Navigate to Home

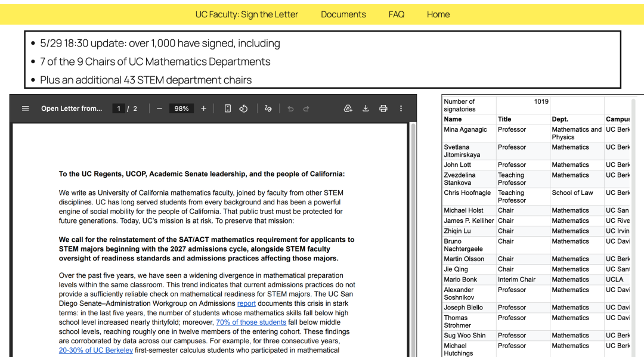tap(438, 14)
